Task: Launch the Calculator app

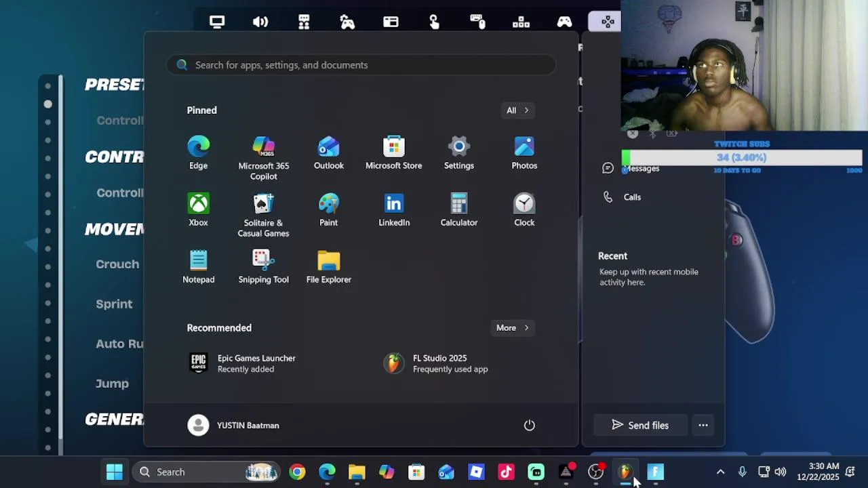Action: coord(458,210)
